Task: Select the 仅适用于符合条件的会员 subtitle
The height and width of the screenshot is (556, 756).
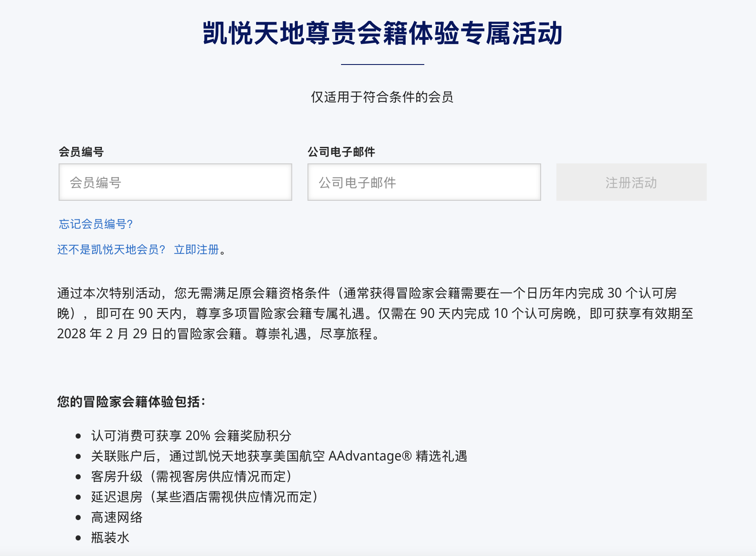Action: click(382, 97)
